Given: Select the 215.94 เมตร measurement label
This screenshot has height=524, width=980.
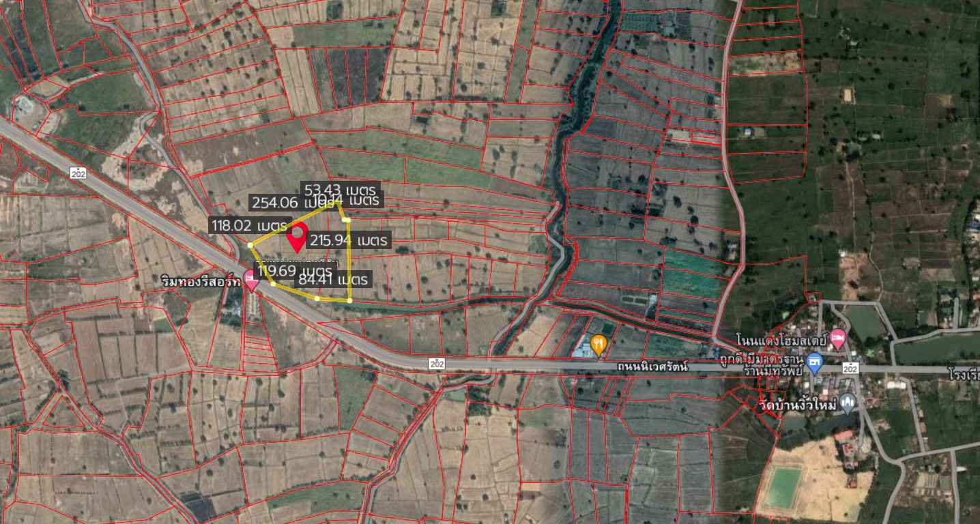Looking at the screenshot, I should click(349, 240).
